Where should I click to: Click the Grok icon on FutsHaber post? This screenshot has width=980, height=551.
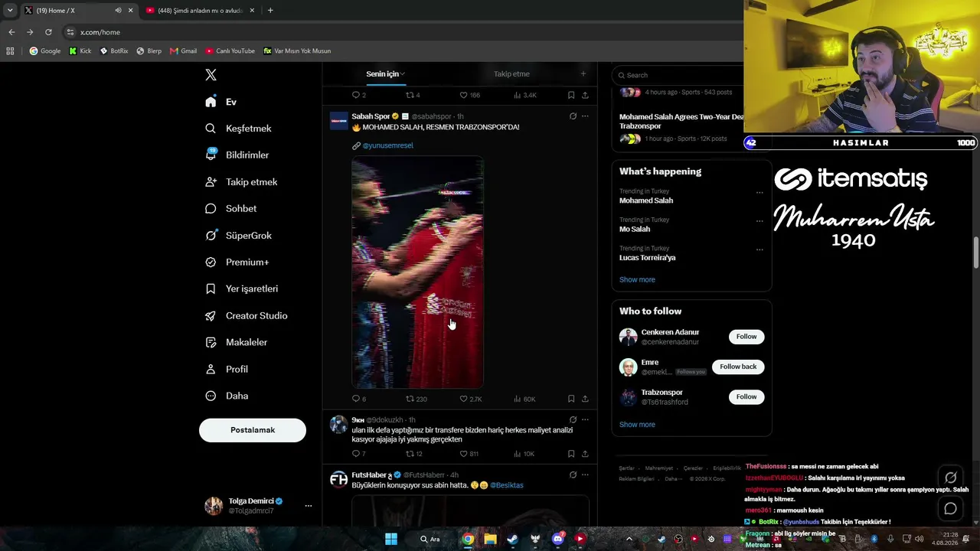coord(573,475)
